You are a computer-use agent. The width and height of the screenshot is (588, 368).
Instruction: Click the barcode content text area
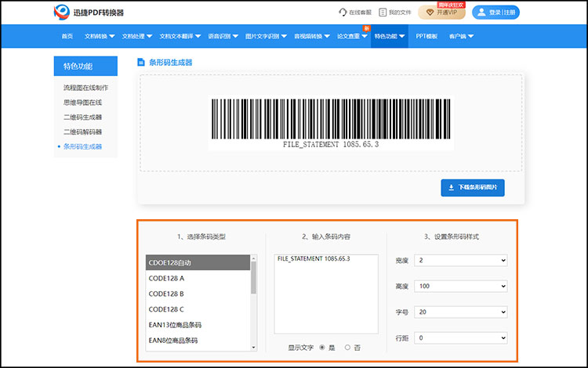click(326, 294)
